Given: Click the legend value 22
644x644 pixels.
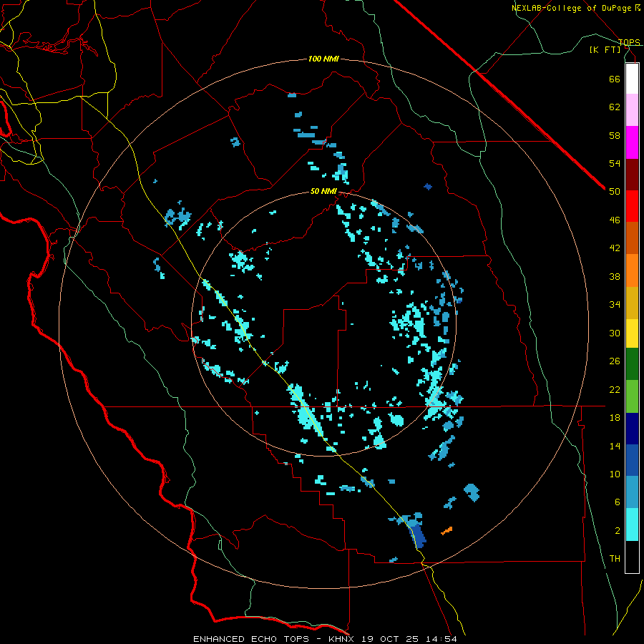Looking at the screenshot, I should pos(615,389).
